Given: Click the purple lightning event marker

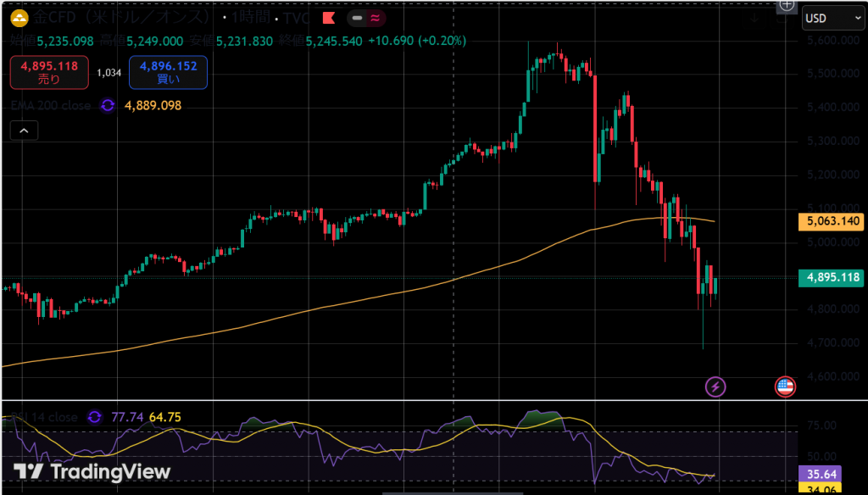Looking at the screenshot, I should pyautogui.click(x=716, y=387).
